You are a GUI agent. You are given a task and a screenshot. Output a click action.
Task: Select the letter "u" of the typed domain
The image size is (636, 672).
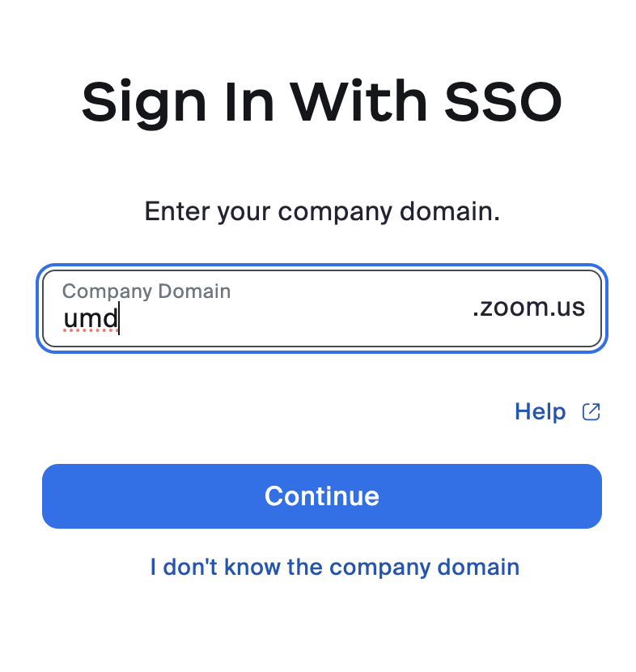pos(70,319)
